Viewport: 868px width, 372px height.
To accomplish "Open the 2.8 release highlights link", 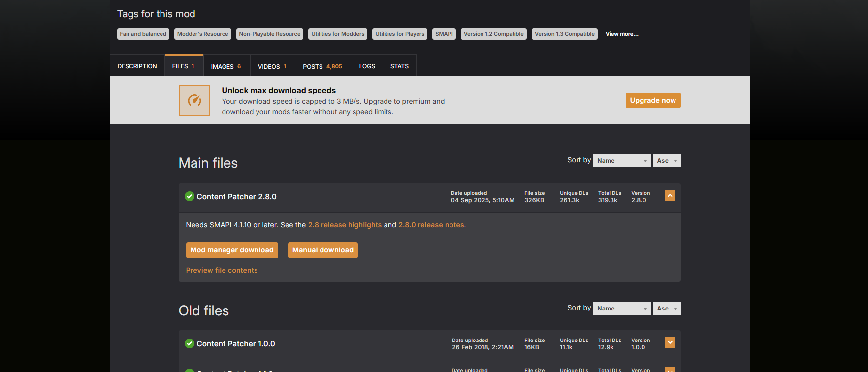I will click(x=345, y=225).
